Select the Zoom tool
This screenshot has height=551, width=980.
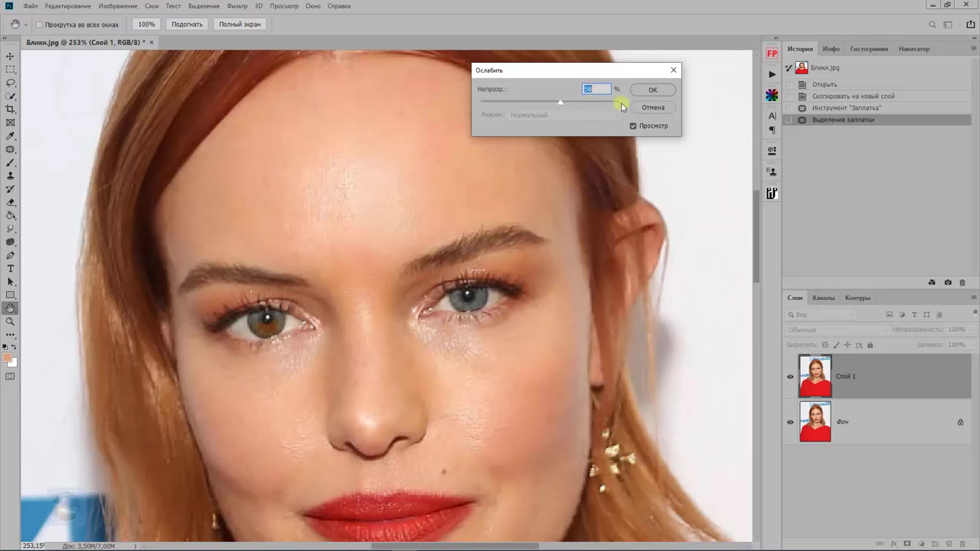click(11, 321)
